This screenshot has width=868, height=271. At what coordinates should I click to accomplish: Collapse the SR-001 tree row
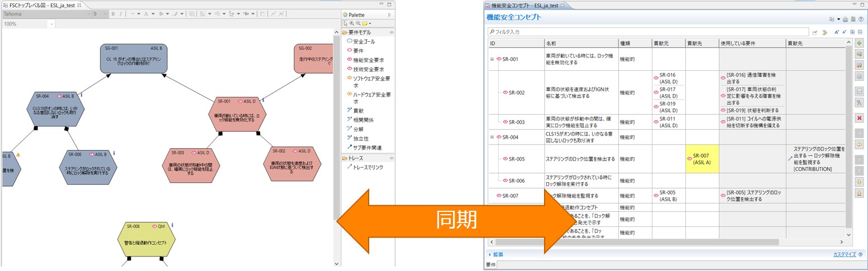pyautogui.click(x=492, y=59)
